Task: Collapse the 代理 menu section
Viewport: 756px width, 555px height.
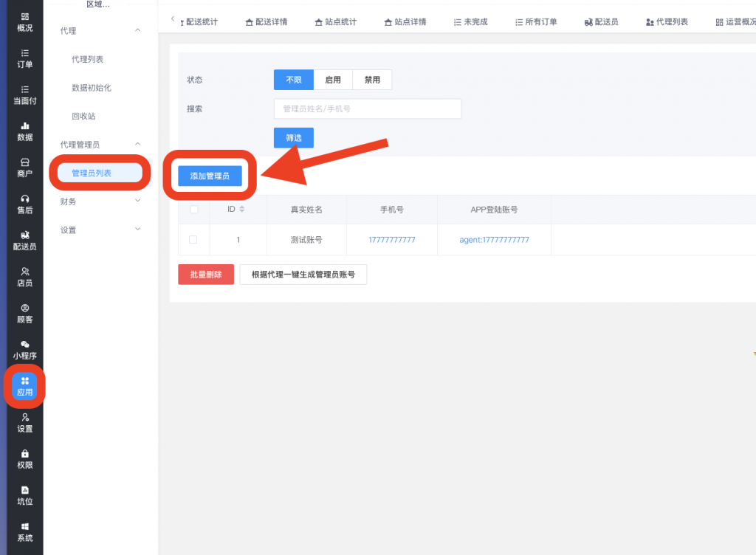Action: [x=137, y=31]
